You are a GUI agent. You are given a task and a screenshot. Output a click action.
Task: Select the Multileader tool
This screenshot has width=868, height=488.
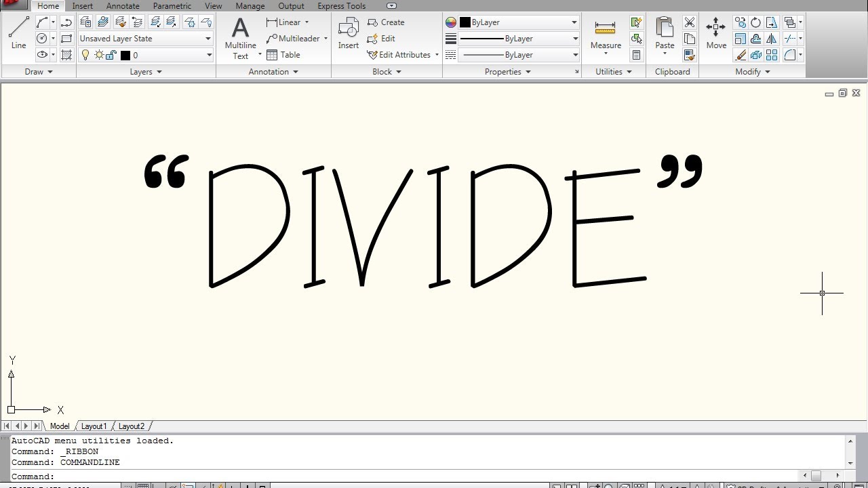point(293,39)
